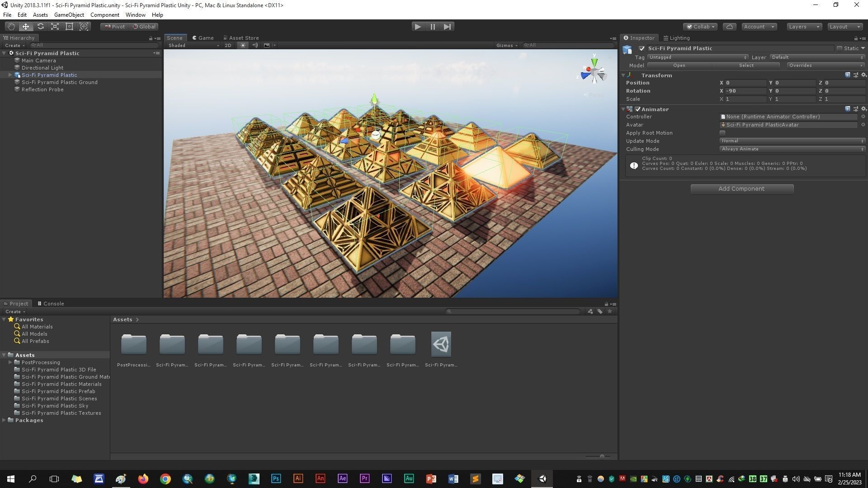Collapse the Animator component
868x488 pixels.
tap(623, 109)
